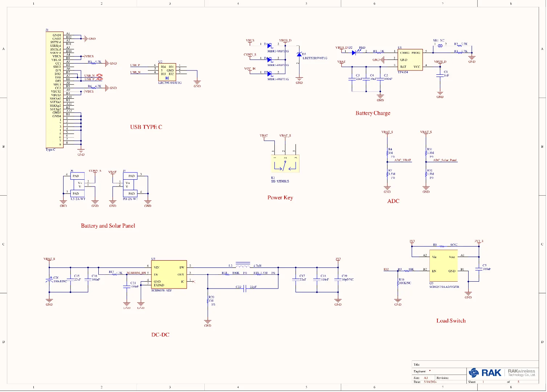Click the U5 SGM6036-ADJ regulator block
The image size is (547, 392).
(x=169, y=274)
